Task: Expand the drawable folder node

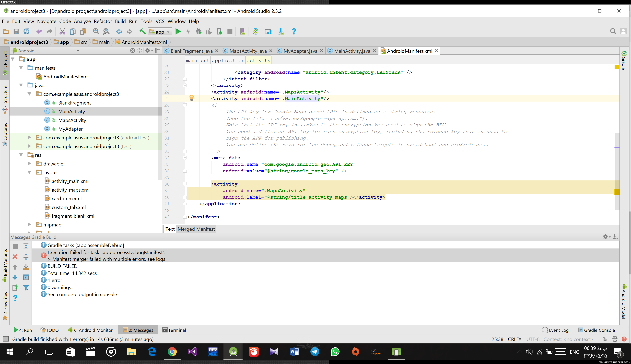Action: [x=29, y=164]
